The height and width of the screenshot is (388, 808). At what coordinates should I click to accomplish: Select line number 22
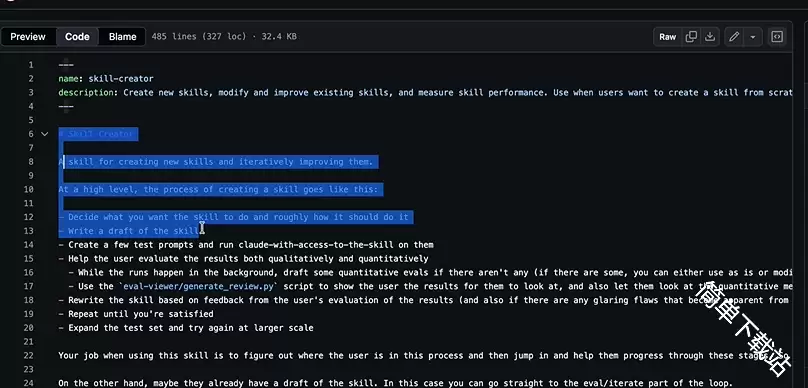[28, 356]
